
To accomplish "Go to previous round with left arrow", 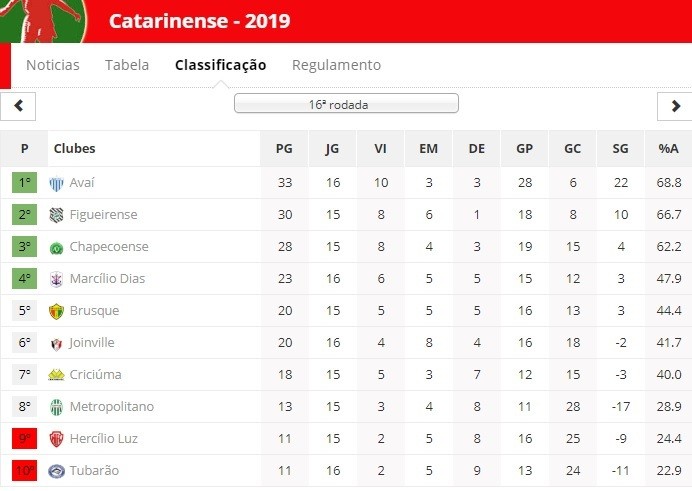I will point(18,106).
